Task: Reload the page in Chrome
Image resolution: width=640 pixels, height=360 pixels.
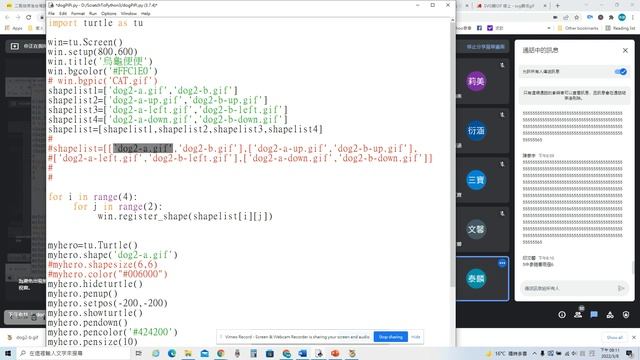Action: pos(29,17)
